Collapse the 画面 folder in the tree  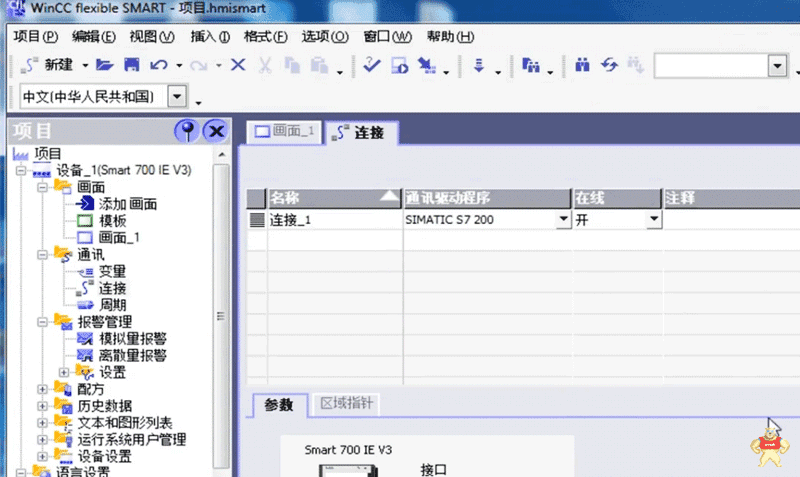click(x=42, y=187)
